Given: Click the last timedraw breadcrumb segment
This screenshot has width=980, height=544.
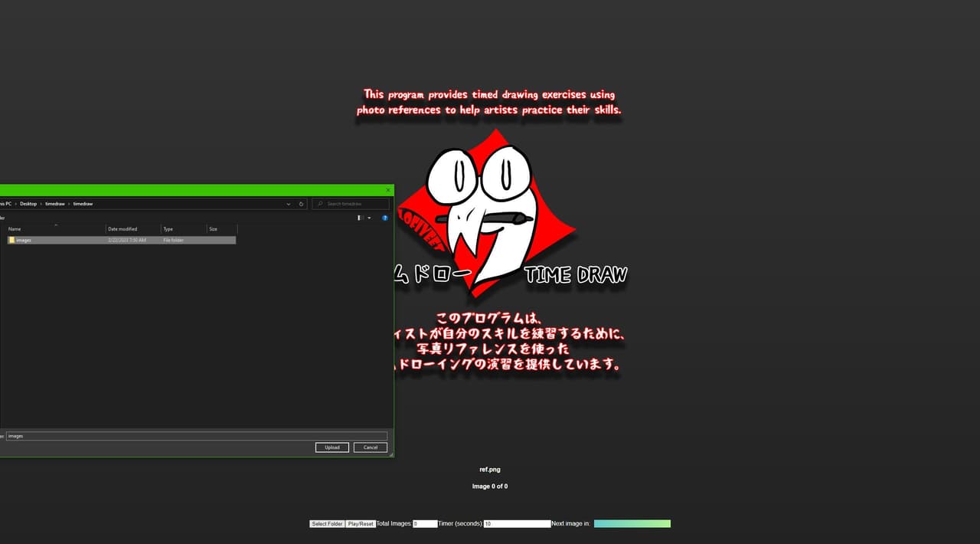Looking at the screenshot, I should click(83, 204).
